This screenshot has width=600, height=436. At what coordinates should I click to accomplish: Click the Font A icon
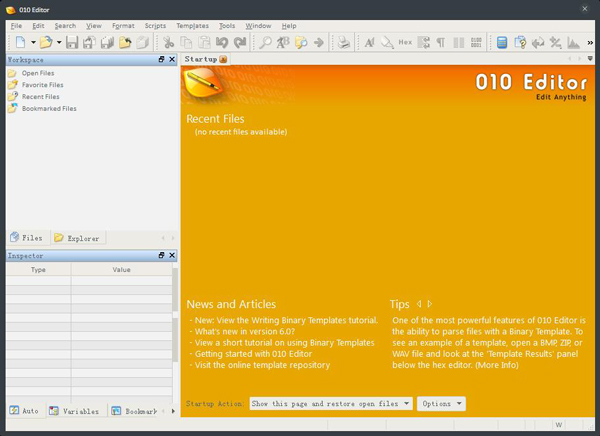(369, 42)
